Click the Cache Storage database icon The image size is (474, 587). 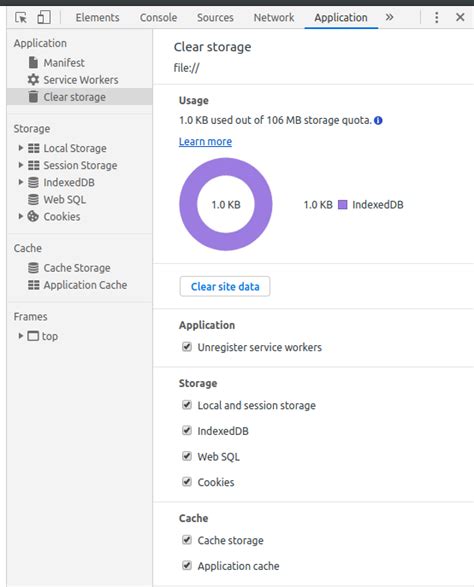click(33, 268)
